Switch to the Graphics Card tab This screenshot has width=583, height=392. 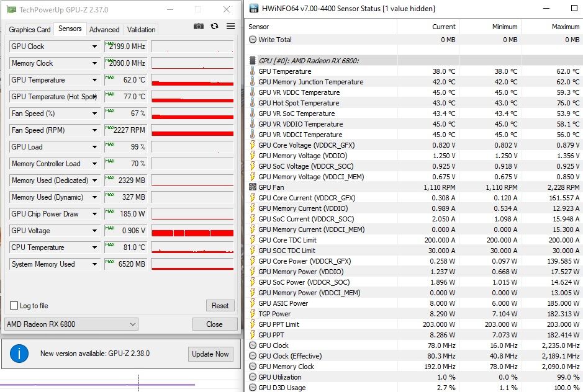coord(30,29)
